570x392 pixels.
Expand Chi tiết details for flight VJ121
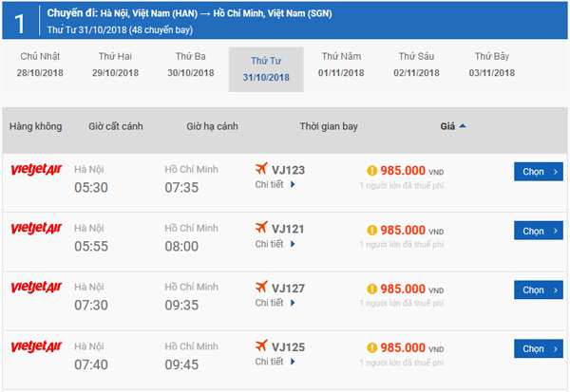275,244
